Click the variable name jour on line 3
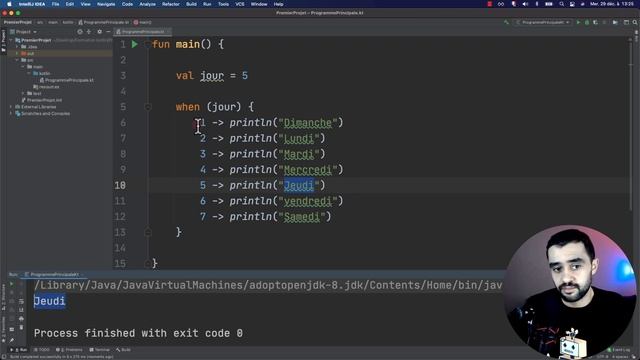The height and width of the screenshot is (360, 640). 212,76
